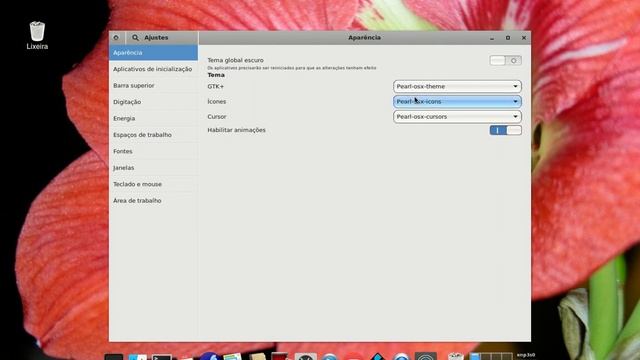The width and height of the screenshot is (640, 360).
Task: Click the Habilitar animações label
Action: click(x=236, y=130)
